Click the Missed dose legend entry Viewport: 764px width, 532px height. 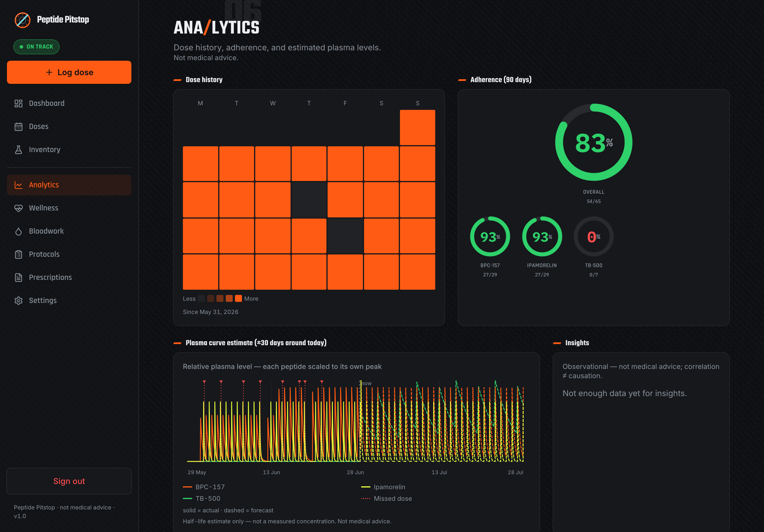coord(386,499)
